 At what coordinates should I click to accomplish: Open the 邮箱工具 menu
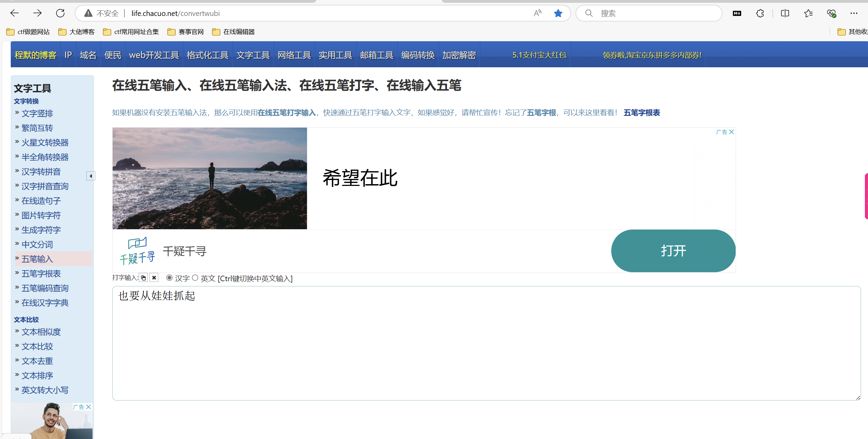click(x=377, y=55)
